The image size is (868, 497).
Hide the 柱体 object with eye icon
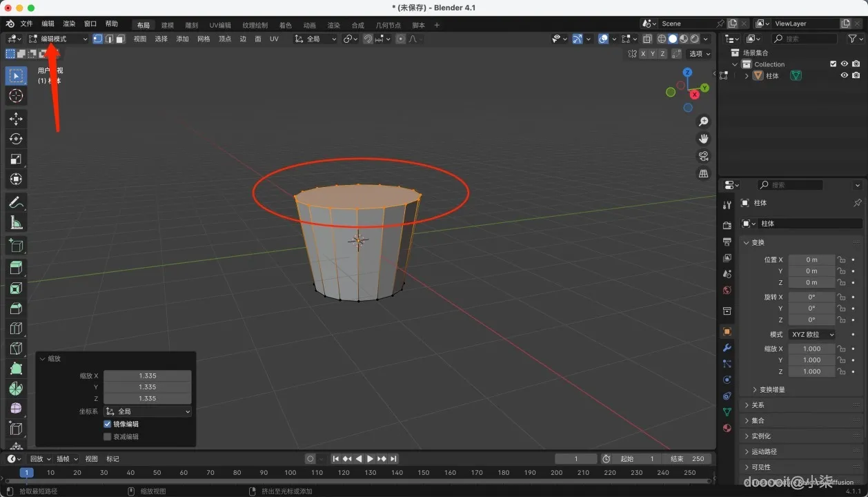(844, 76)
